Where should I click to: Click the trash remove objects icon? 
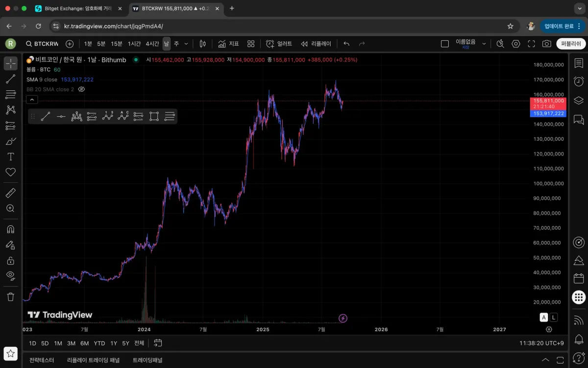click(x=10, y=296)
